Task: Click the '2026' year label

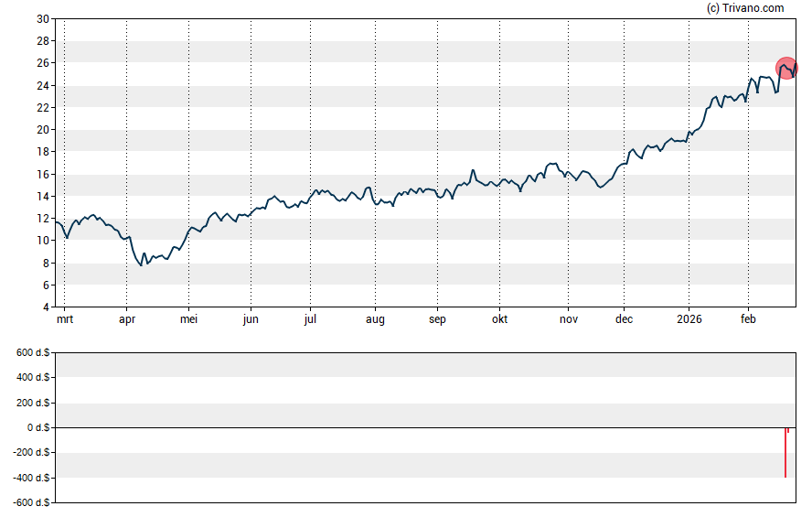Action: point(689,320)
